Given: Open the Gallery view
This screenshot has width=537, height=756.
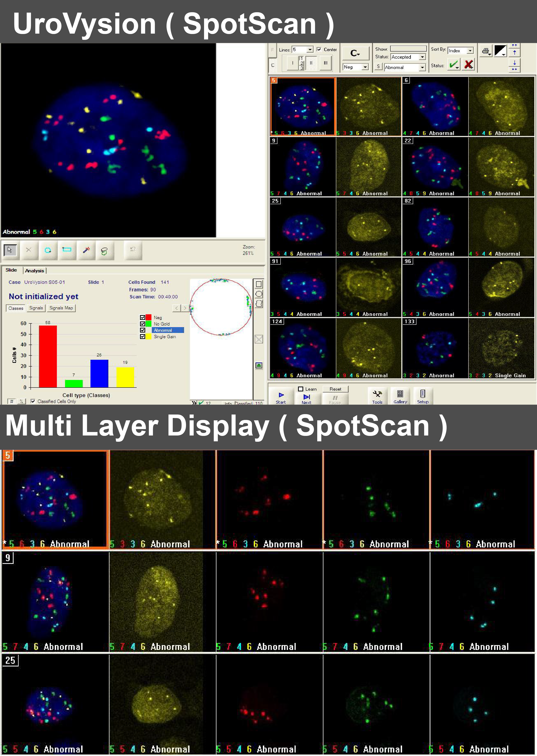Looking at the screenshot, I should pyautogui.click(x=400, y=396).
